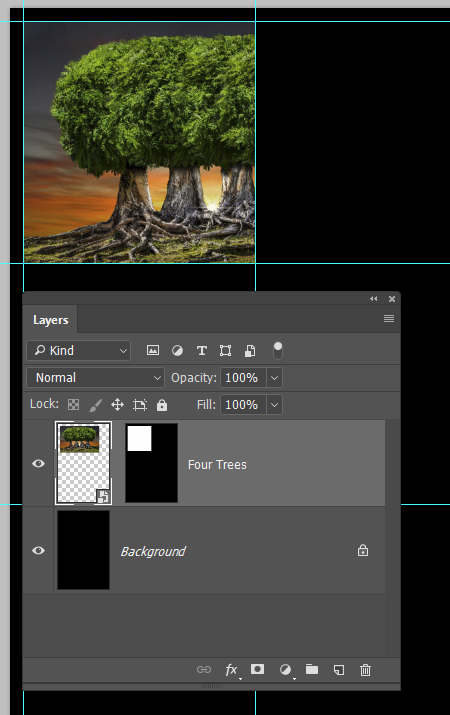Toggle the layer filtering switch
The height and width of the screenshot is (715, 450).
tap(278, 350)
